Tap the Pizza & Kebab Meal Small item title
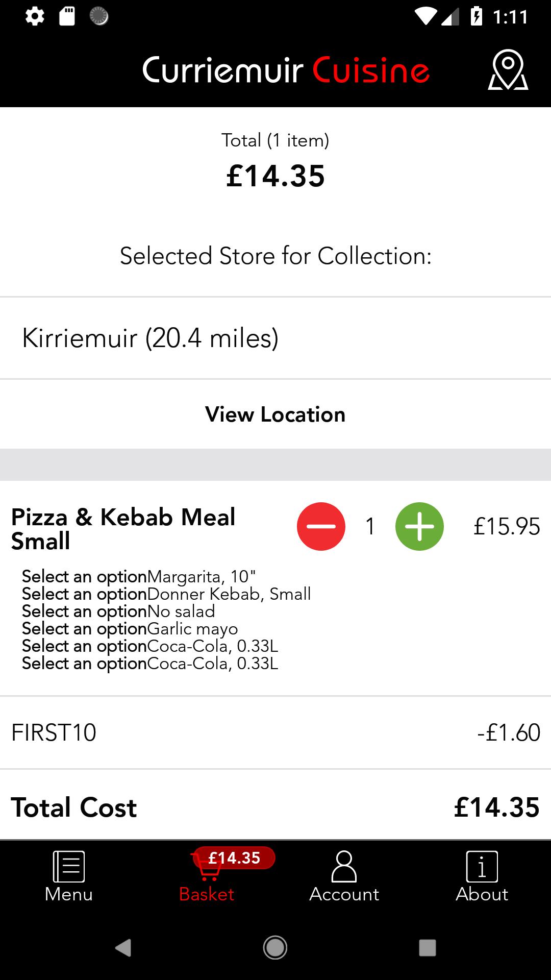The width and height of the screenshot is (551, 980). 123,529
